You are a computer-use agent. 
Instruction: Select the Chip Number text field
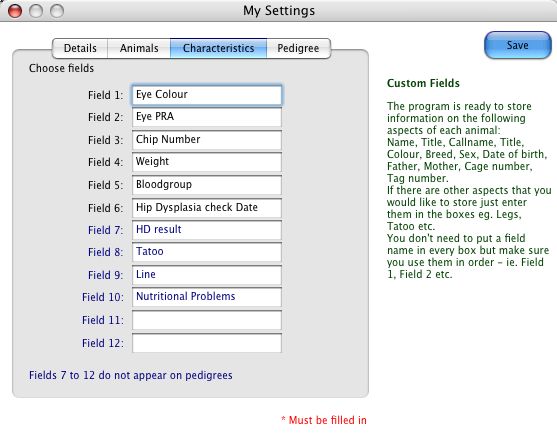pos(207,140)
